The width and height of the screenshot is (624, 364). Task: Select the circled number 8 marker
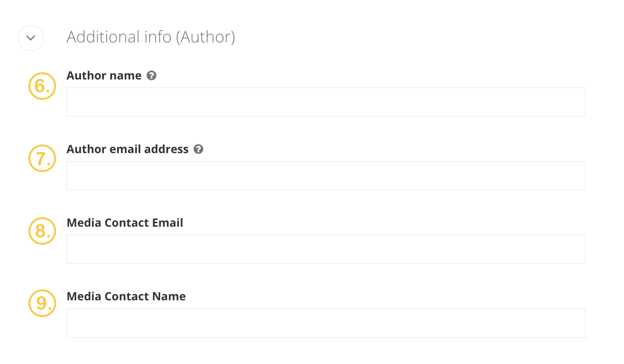coord(42,231)
